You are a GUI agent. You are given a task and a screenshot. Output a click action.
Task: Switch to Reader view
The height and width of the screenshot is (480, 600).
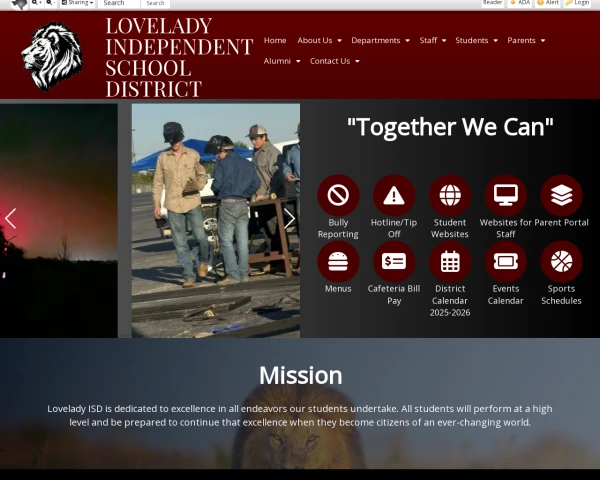[x=492, y=3]
